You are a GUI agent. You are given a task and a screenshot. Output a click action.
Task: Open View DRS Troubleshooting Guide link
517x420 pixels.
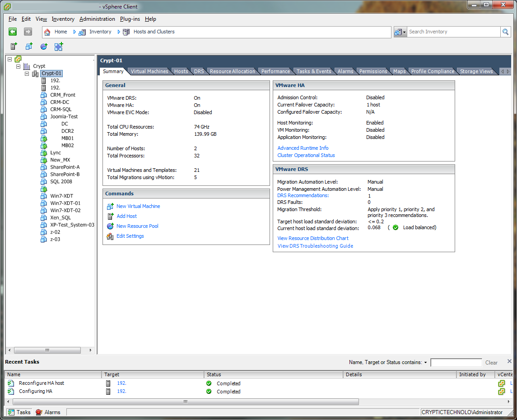pyautogui.click(x=315, y=246)
